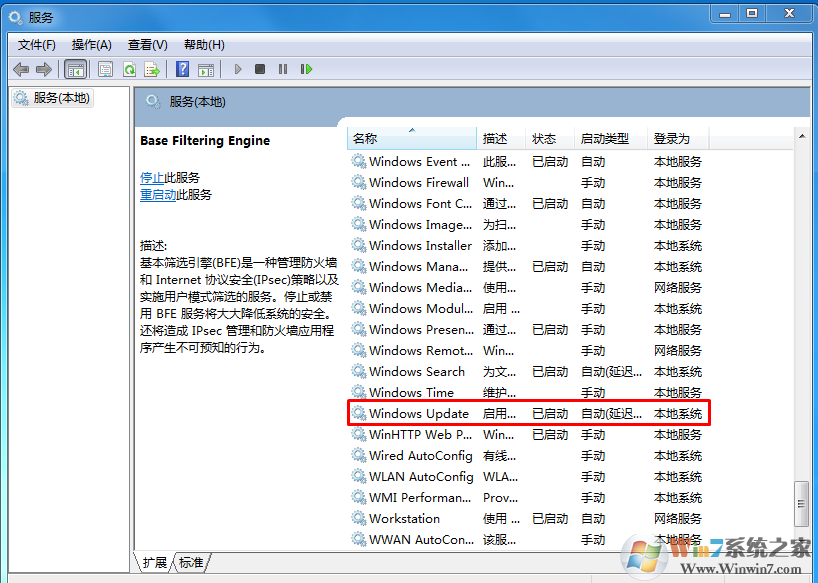Viewport: 818px width, 583px height.
Task: Click 已启动 status in the Workstation row
Action: click(550, 519)
